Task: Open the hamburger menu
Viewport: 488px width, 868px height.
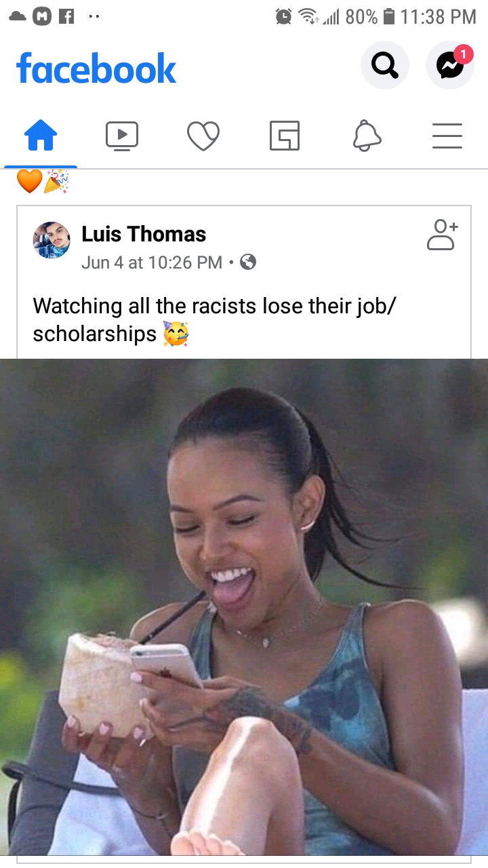Action: pyautogui.click(x=447, y=136)
